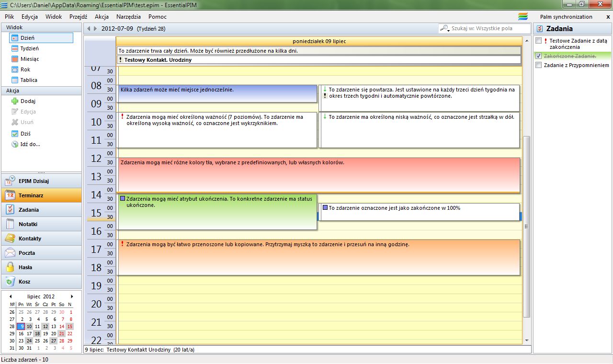Select blue event Kilka zdarzeń
The width and height of the screenshot is (613, 364).
tap(217, 93)
